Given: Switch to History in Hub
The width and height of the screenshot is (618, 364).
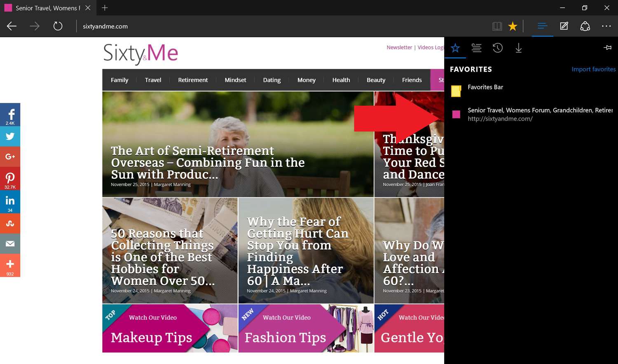Looking at the screenshot, I should tap(498, 48).
